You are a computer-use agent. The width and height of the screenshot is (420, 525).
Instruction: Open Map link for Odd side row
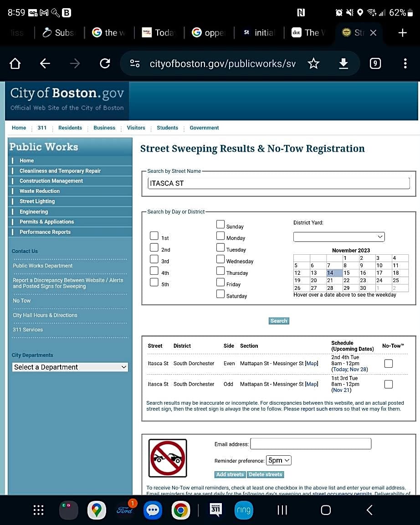(312, 384)
